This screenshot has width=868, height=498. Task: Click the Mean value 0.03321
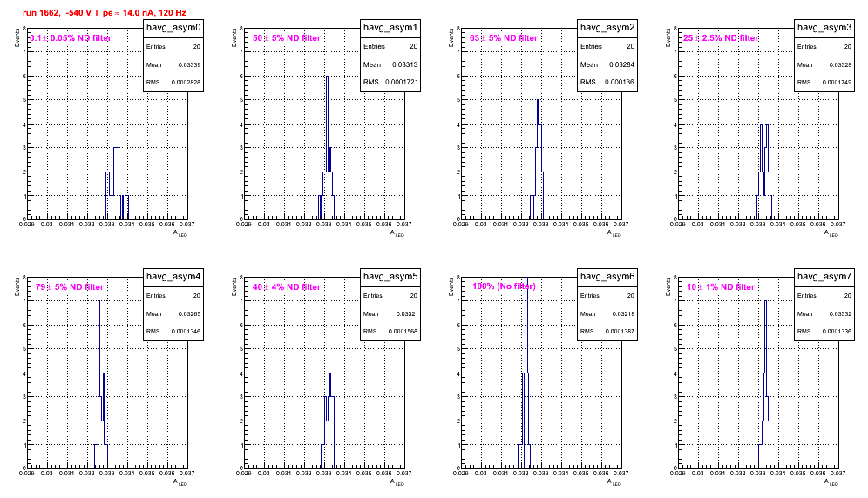pyautogui.click(x=407, y=313)
